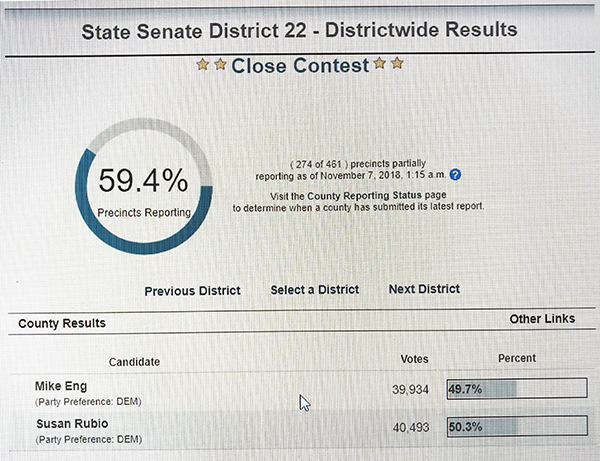This screenshot has height=461, width=600.
Task: Open Other Links menu
Action: pos(542,319)
